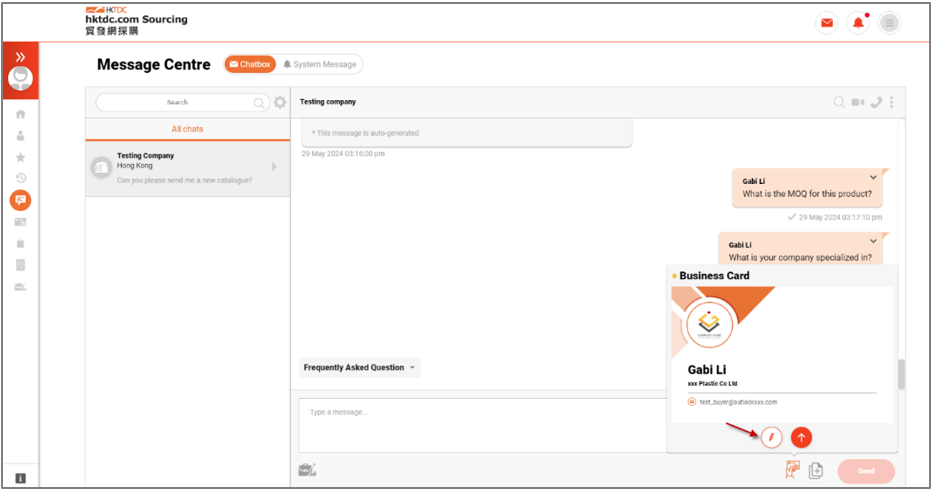This screenshot has height=489, width=932.
Task: Send business card with red arrow button
Action: click(x=801, y=438)
